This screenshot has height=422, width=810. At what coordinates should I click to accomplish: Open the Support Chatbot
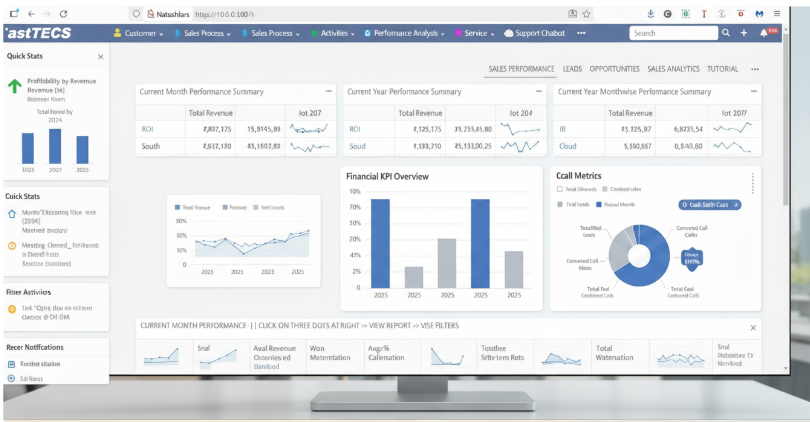535,33
